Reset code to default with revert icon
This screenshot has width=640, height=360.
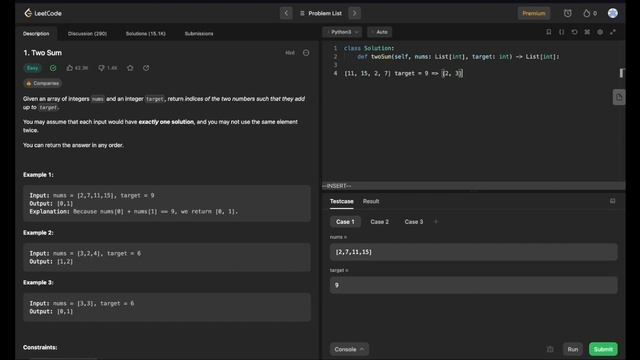(x=574, y=32)
